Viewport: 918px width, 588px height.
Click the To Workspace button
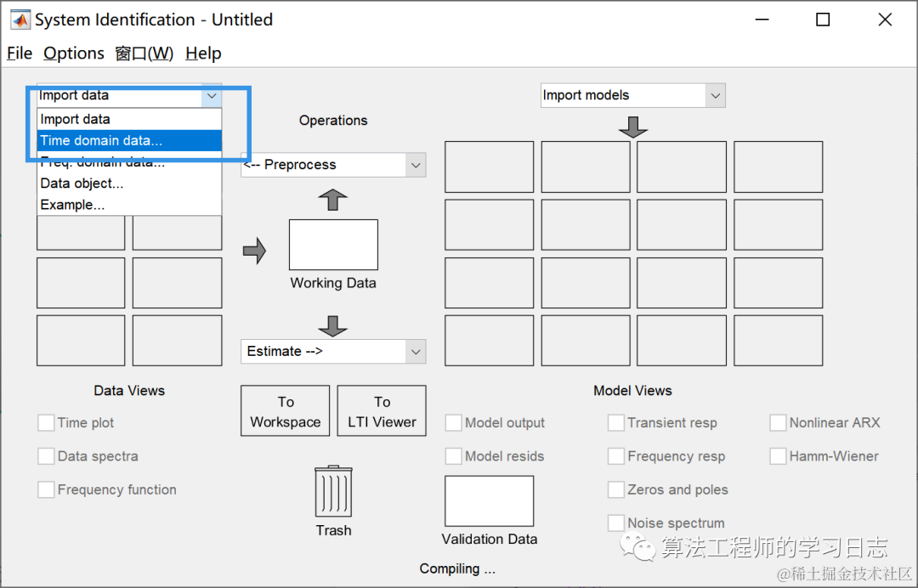(x=285, y=410)
